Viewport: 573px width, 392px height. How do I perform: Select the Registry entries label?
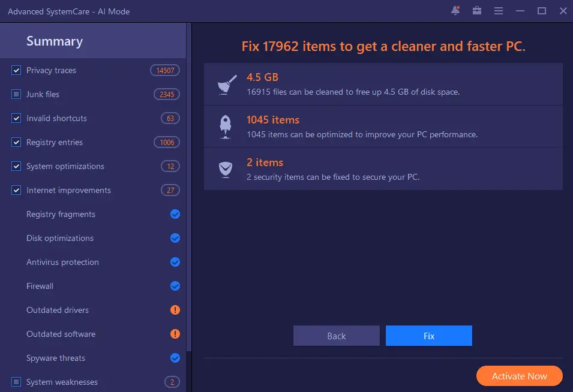point(55,142)
